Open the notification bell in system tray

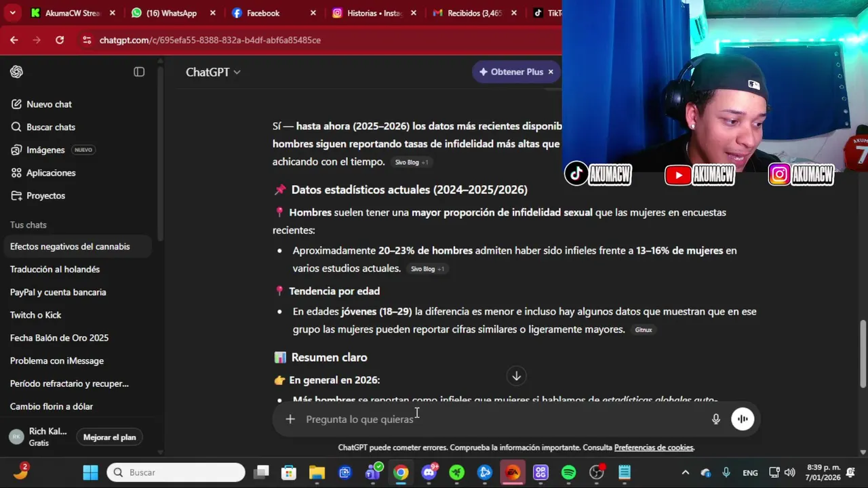click(x=850, y=472)
